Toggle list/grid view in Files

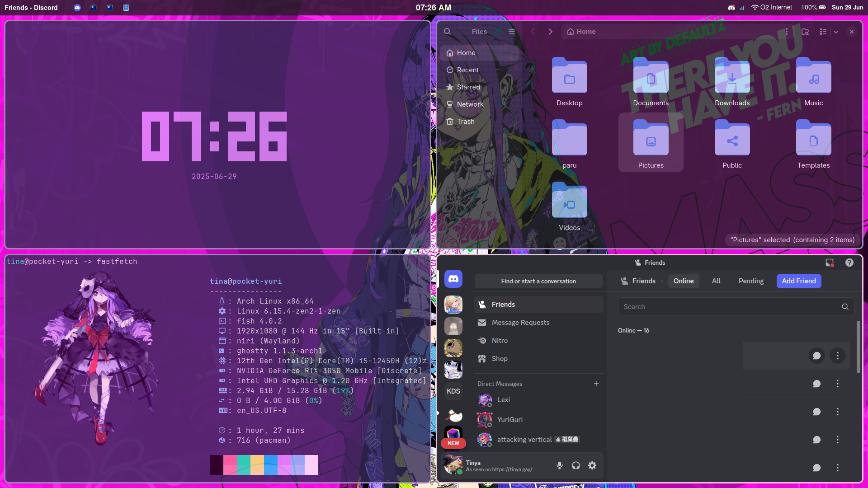(823, 32)
